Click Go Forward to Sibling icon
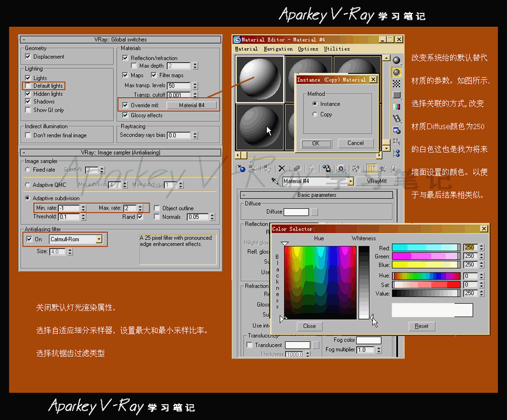The width and height of the screenshot is (507, 420). pyautogui.click(x=393, y=168)
